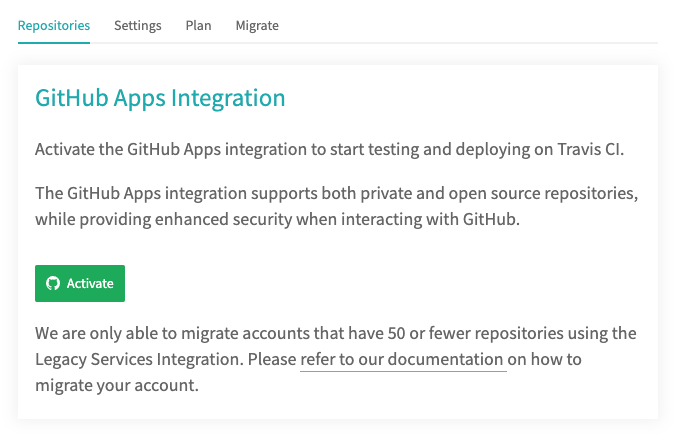
Task: Click 'while providing' at second paragraph line
Action: [x=93, y=219]
